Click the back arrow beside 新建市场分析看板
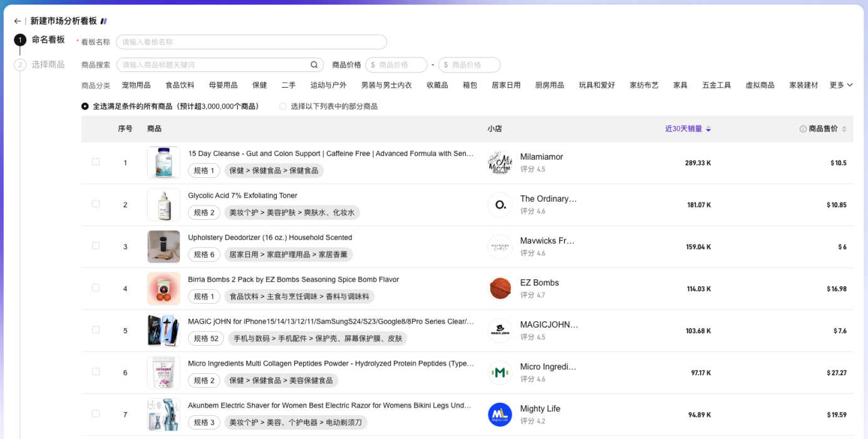The image size is (868, 439). click(17, 21)
